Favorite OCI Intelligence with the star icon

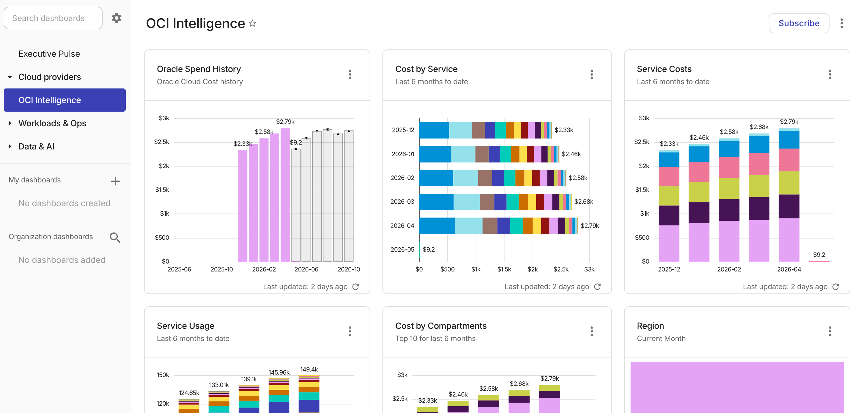click(x=252, y=23)
